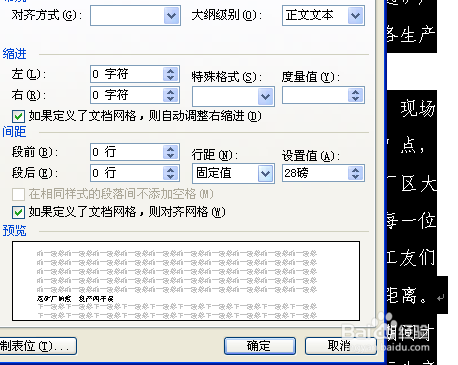Click the 取消 Cancel button
This screenshot has height=365, width=458.
pos(340,346)
